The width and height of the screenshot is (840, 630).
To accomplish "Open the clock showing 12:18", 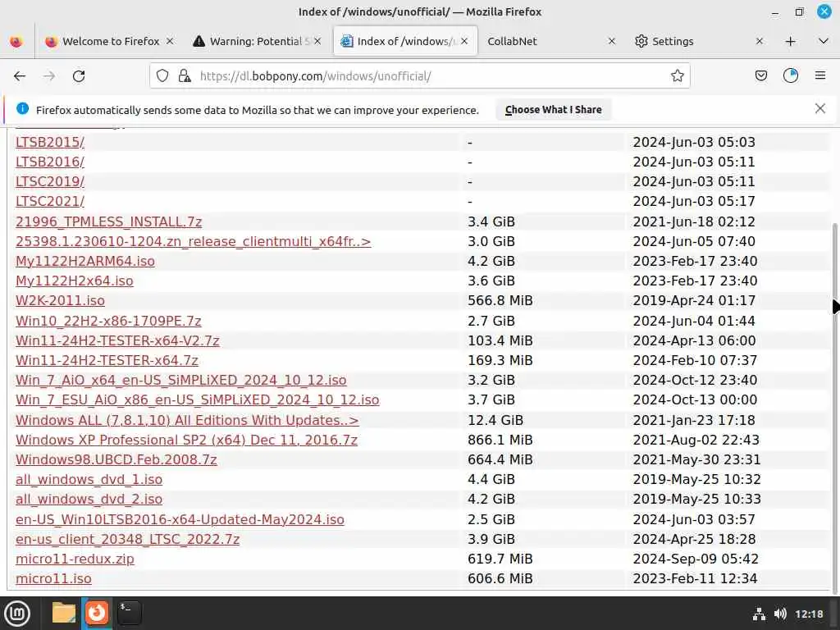I will [809, 614].
